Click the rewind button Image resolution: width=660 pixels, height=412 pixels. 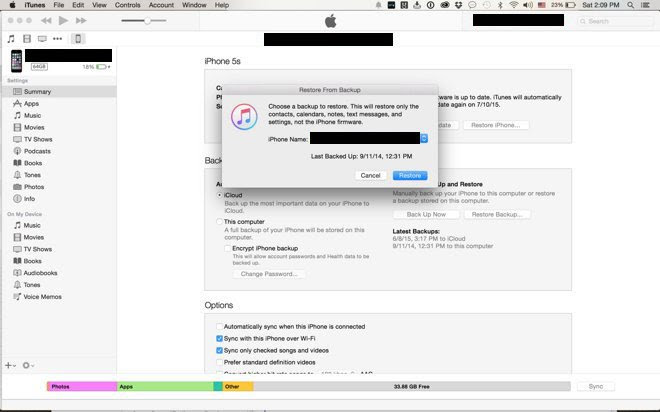[x=46, y=20]
